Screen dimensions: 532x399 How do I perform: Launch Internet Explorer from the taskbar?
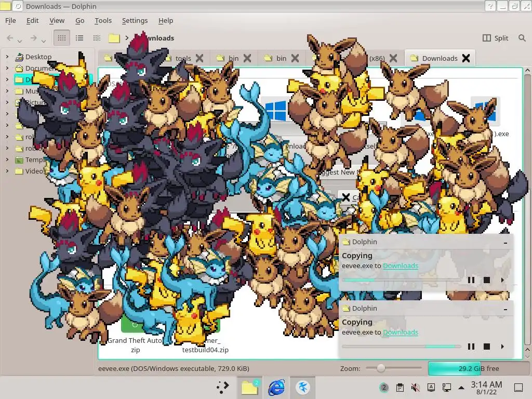pyautogui.click(x=276, y=388)
